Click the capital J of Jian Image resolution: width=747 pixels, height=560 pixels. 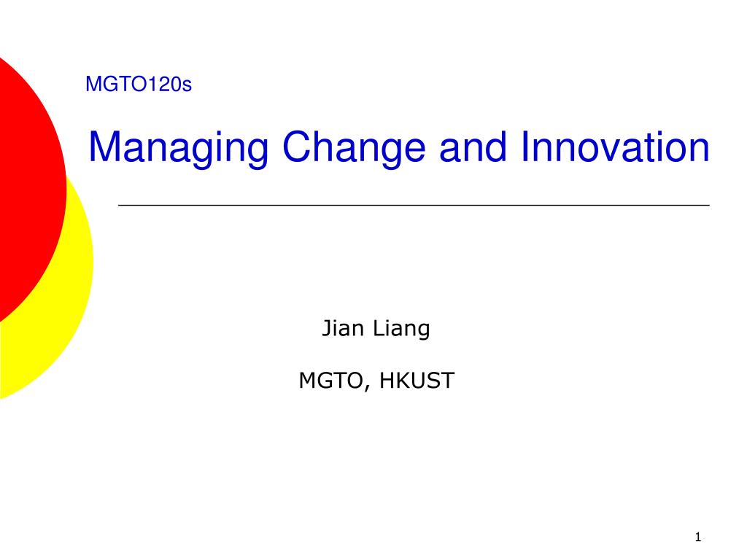point(327,328)
